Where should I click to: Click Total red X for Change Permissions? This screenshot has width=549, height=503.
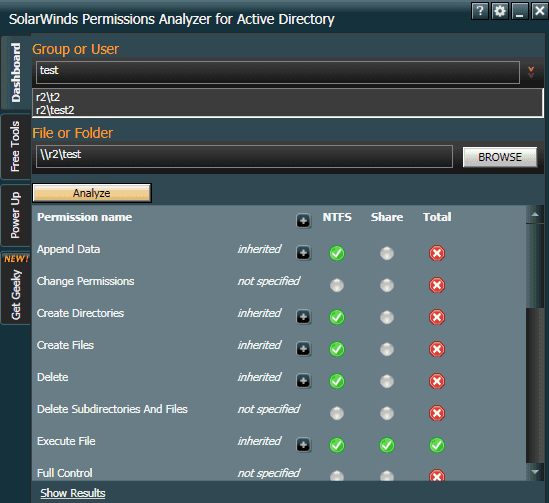(x=437, y=285)
